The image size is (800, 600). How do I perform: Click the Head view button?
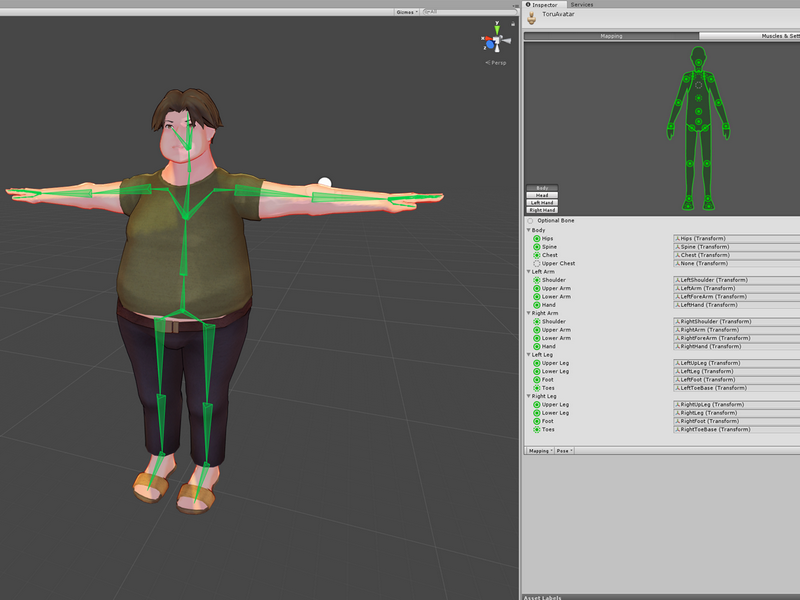pyautogui.click(x=542, y=195)
